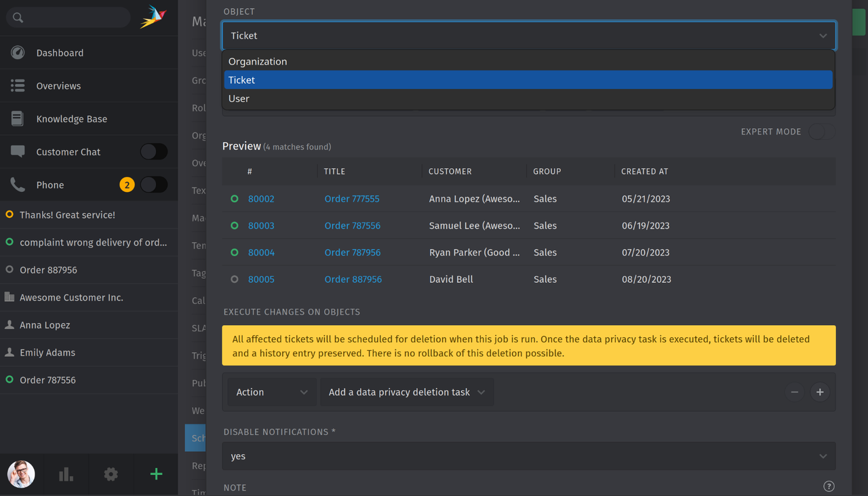
Task: Click the search field at the top left
Action: 68,16
